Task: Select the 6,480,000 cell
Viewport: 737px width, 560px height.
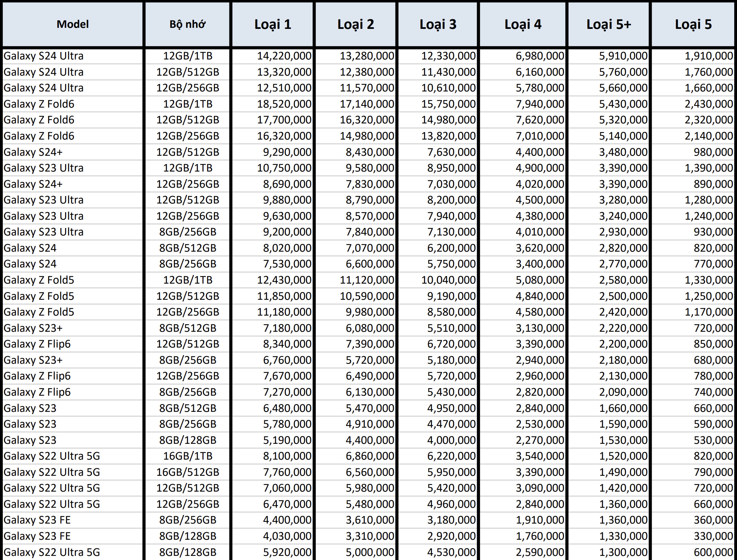Action: [x=273, y=408]
